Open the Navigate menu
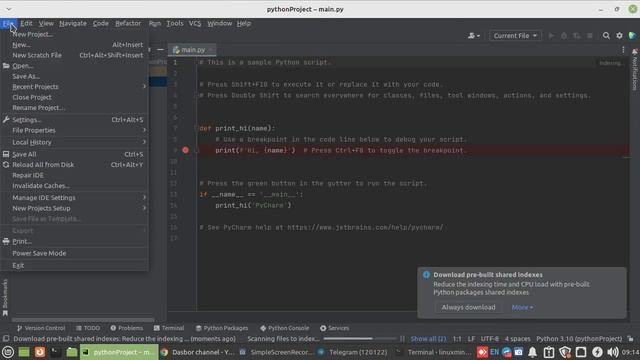Screen dimensions: 640x360 pos(73,24)
